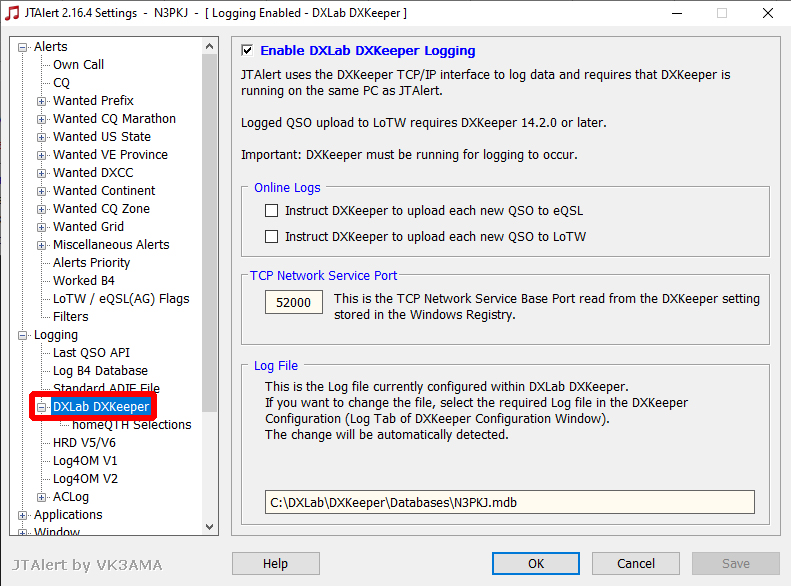Viewport: 791px width, 586px height.
Task: Expand the Wanted Prefix tree node
Action: pyautogui.click(x=42, y=101)
